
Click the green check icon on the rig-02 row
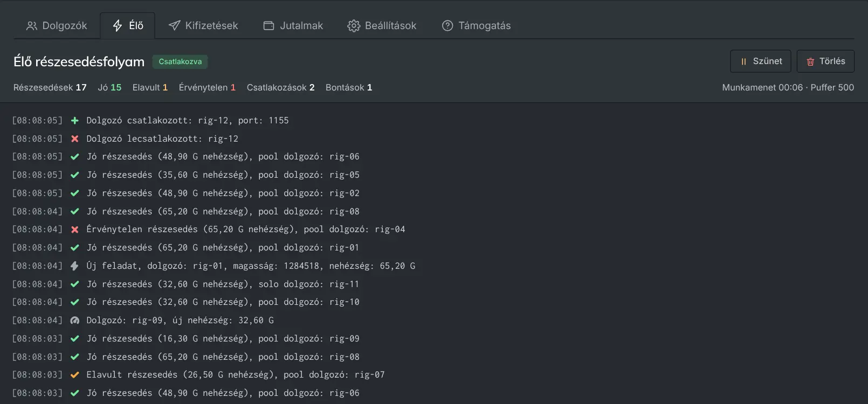pyautogui.click(x=75, y=193)
